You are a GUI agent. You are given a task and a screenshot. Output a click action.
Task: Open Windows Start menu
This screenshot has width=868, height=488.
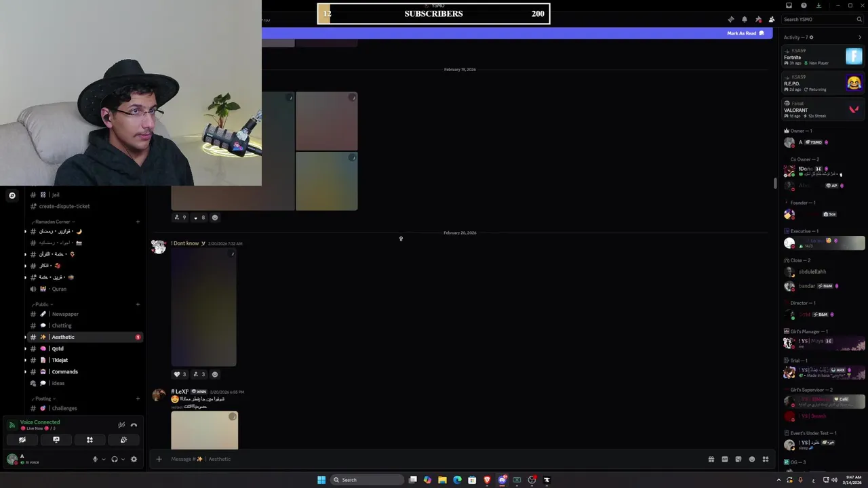click(x=321, y=480)
